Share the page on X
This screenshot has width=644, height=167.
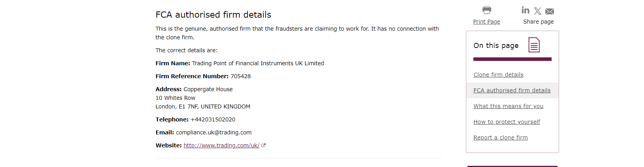coord(537,11)
